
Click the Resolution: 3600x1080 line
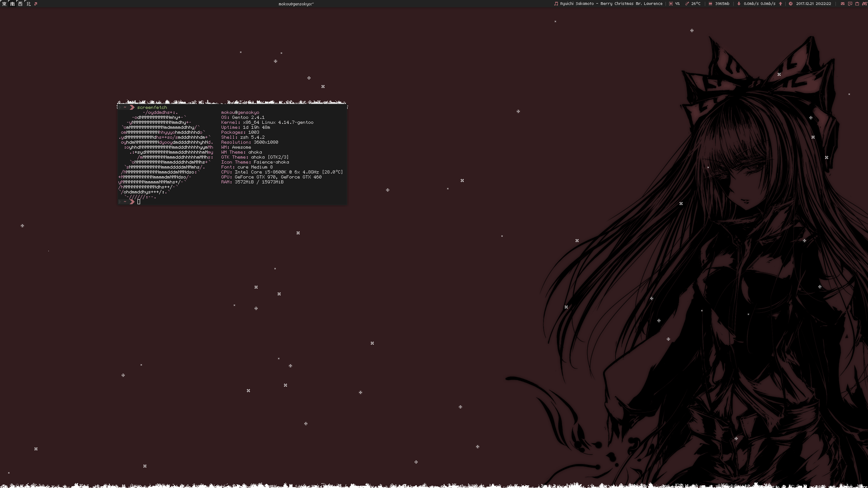coord(250,142)
